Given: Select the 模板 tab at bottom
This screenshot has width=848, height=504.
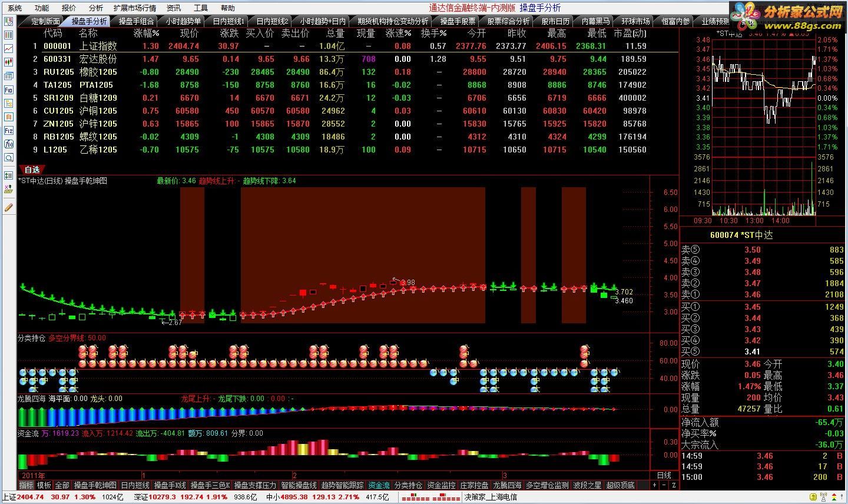Looking at the screenshot, I should point(44,485).
